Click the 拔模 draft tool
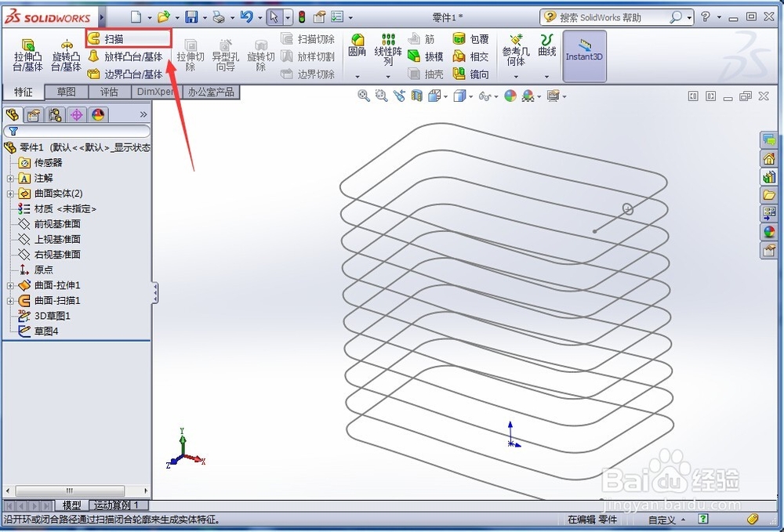The width and height of the screenshot is (784, 532). [x=426, y=56]
